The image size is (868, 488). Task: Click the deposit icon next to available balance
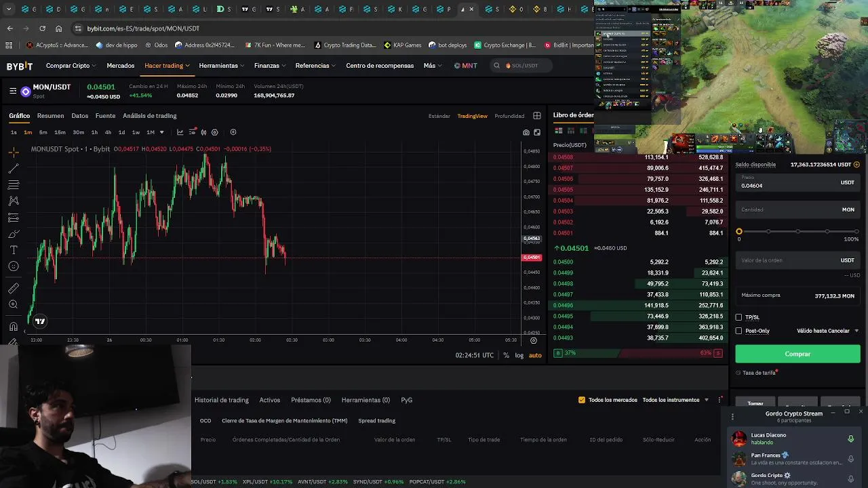(856, 165)
